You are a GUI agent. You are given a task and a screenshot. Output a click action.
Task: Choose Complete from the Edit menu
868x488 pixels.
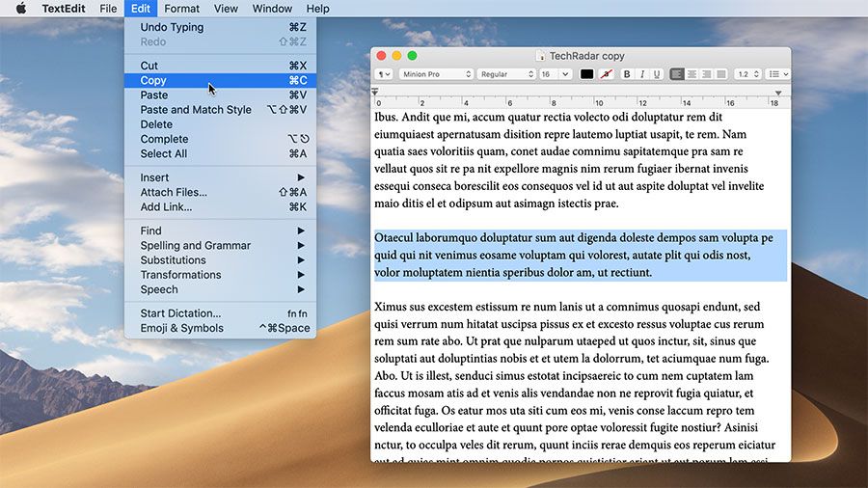220,139
